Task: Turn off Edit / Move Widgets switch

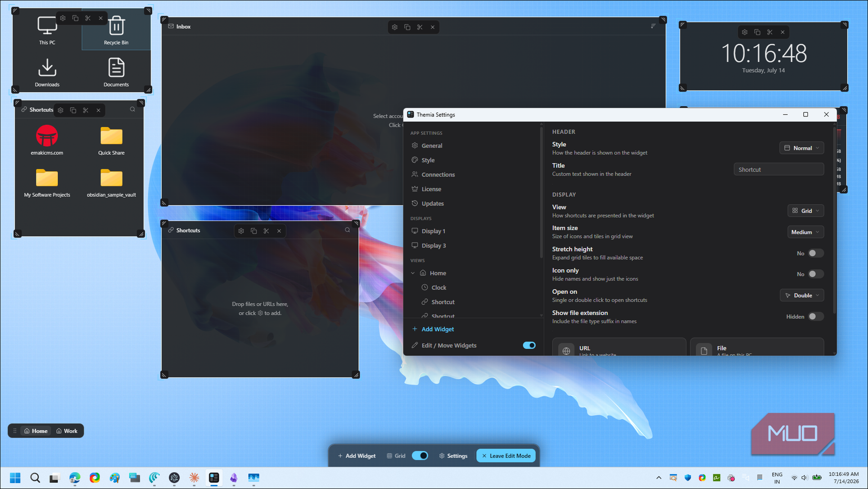Action: tap(529, 345)
